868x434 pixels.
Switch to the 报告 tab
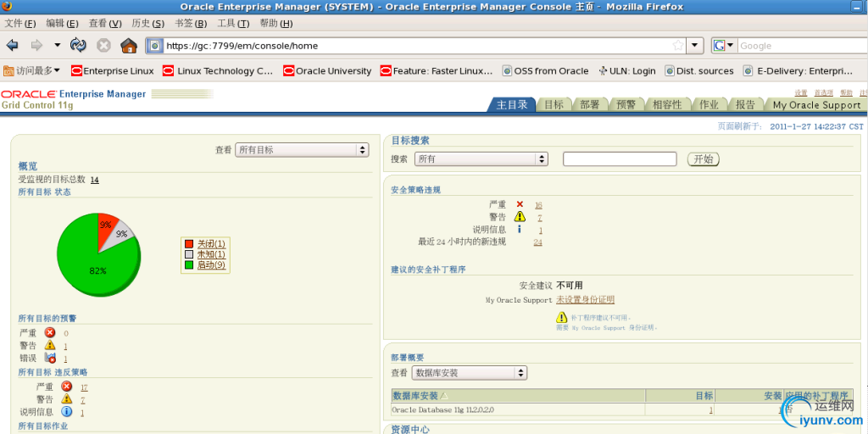pyautogui.click(x=745, y=104)
